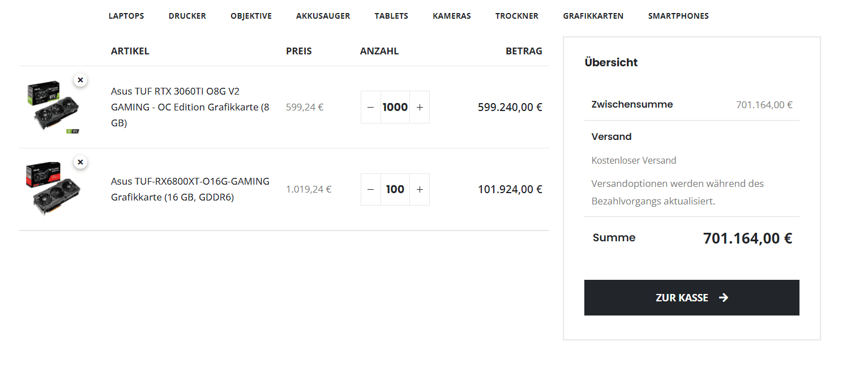The width and height of the screenshot is (868, 388).
Task: Proceed with the Zur Kasse button
Action: 691,297
